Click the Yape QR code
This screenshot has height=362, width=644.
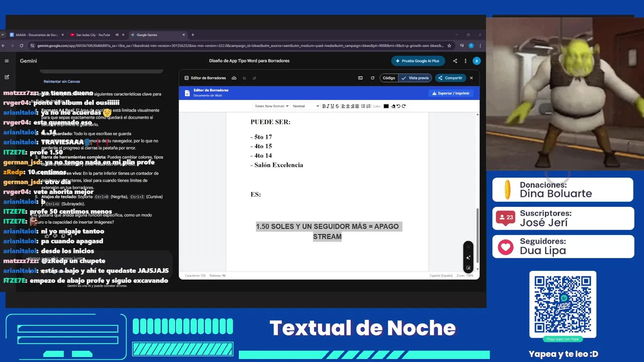[562, 304]
